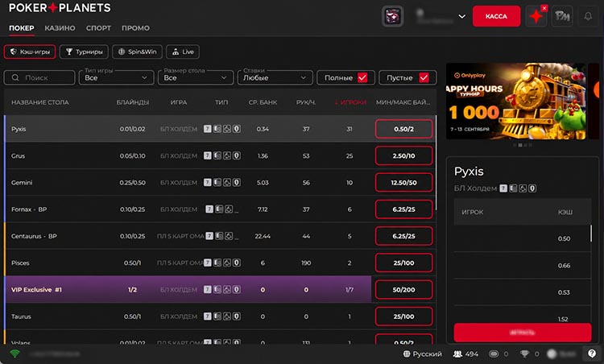Open the Спорт section
The height and width of the screenshot is (364, 604).
click(98, 28)
